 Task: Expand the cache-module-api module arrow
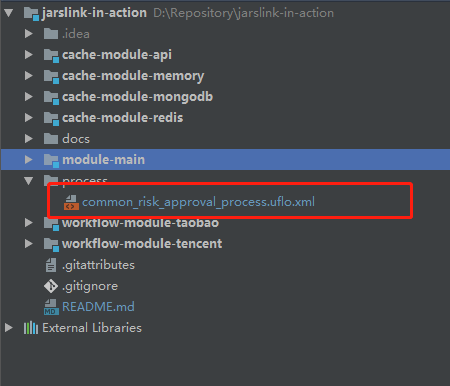29,55
